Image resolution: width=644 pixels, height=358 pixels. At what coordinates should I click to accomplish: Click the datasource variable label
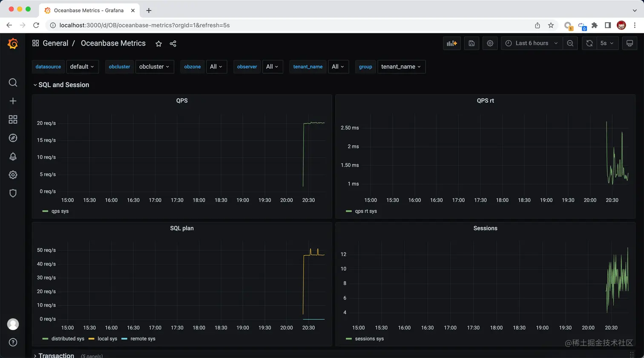tap(48, 66)
